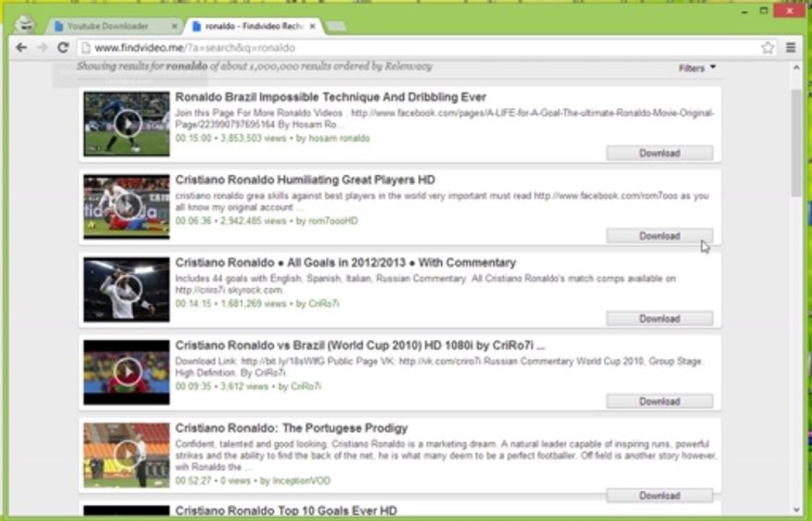812x521 pixels.
Task: Download The Portugese Prodigy video
Action: click(x=659, y=496)
